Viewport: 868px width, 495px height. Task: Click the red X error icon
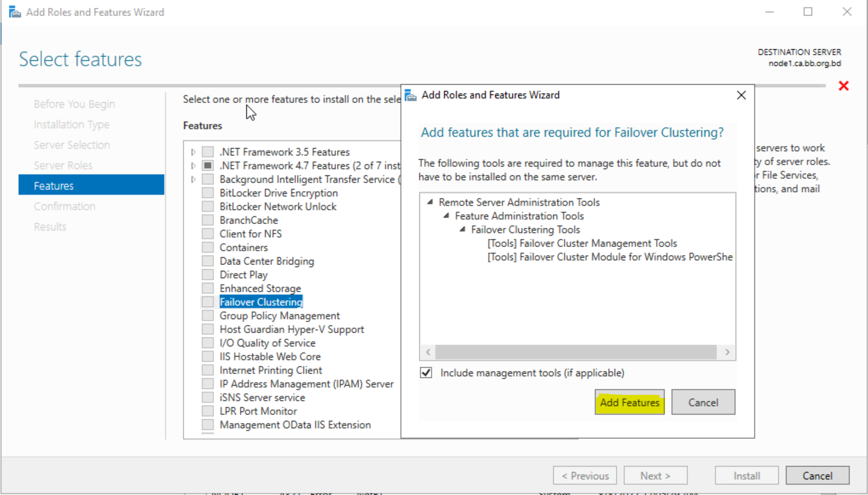click(843, 86)
